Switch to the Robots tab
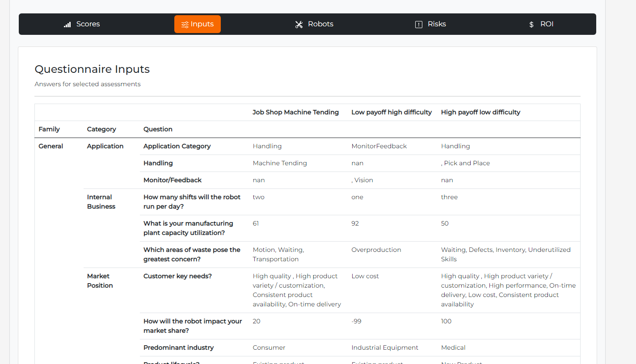Screen dimensions: 636x364 [x=314, y=24]
